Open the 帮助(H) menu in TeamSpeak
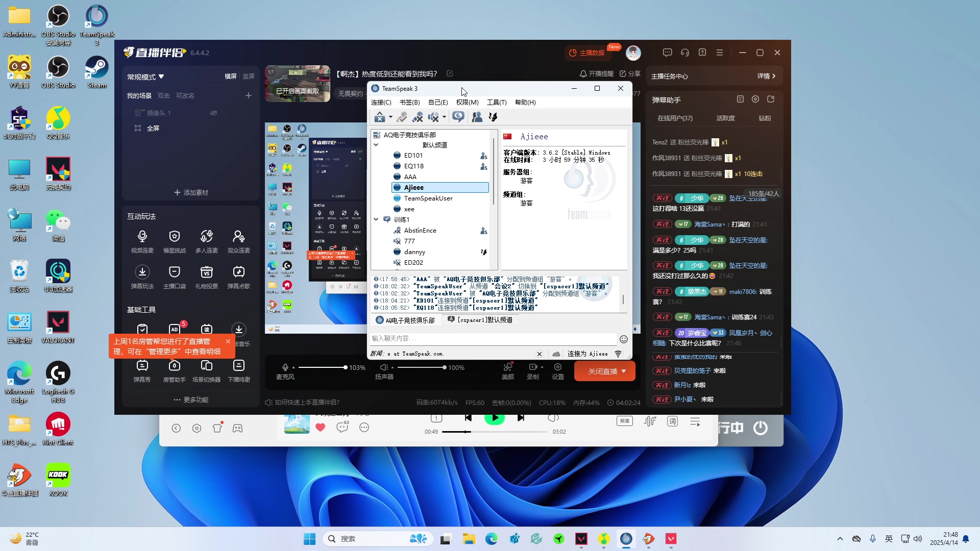980x551 pixels. pos(525,103)
